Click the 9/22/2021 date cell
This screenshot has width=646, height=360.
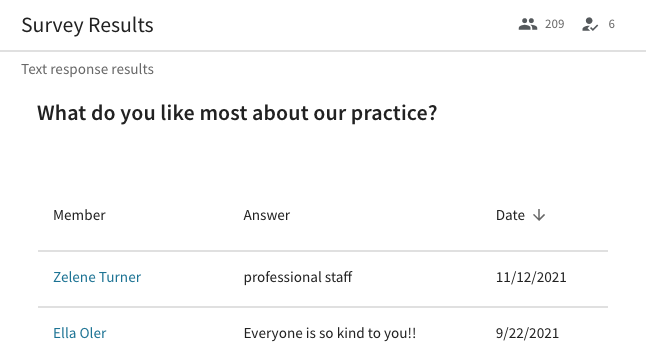pyautogui.click(x=527, y=333)
